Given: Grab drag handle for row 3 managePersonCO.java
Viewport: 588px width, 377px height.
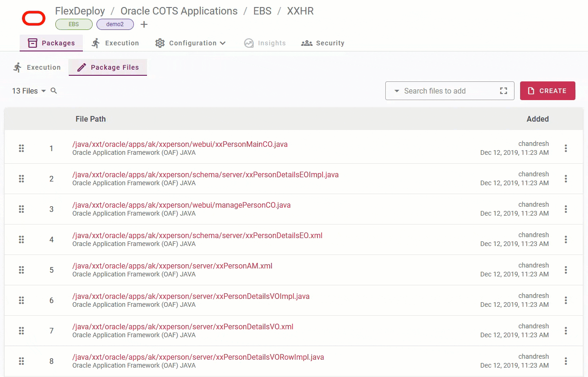Looking at the screenshot, I should coord(21,209).
